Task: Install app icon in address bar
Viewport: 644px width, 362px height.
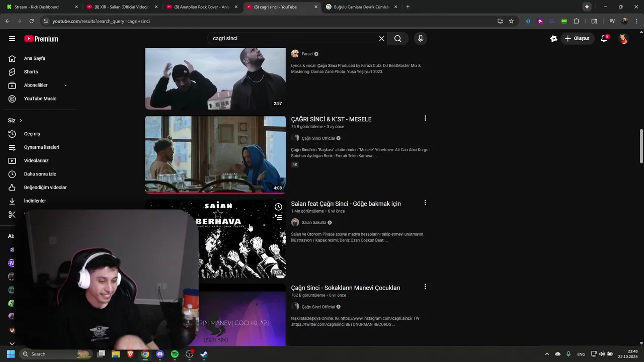Action: click(500, 21)
